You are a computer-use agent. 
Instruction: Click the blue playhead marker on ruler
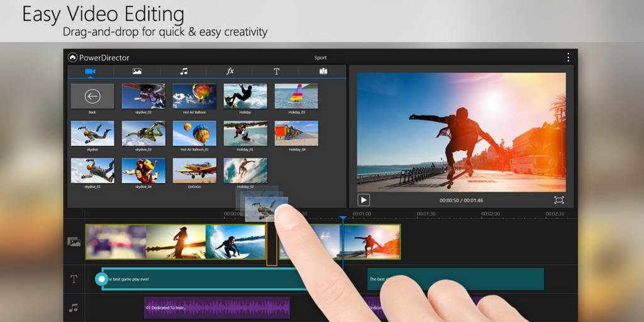pyautogui.click(x=343, y=218)
